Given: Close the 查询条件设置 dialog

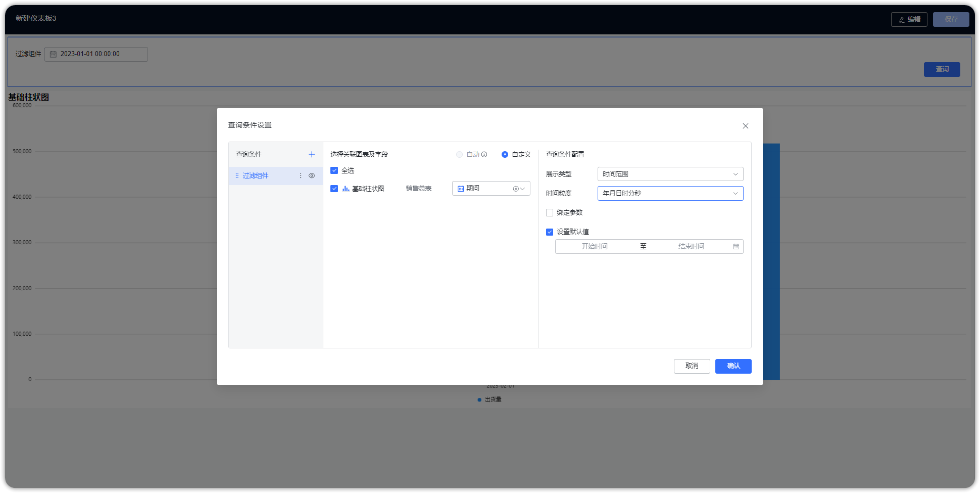Looking at the screenshot, I should [x=746, y=126].
